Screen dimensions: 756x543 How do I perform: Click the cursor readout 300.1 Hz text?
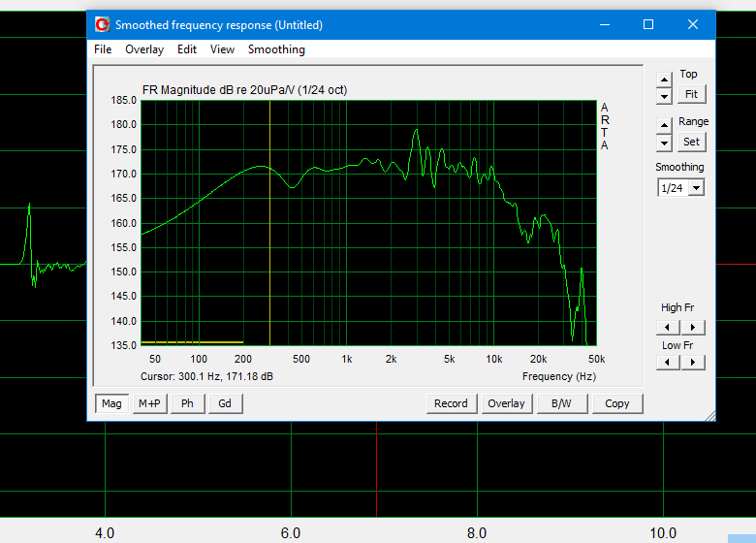click(x=206, y=376)
